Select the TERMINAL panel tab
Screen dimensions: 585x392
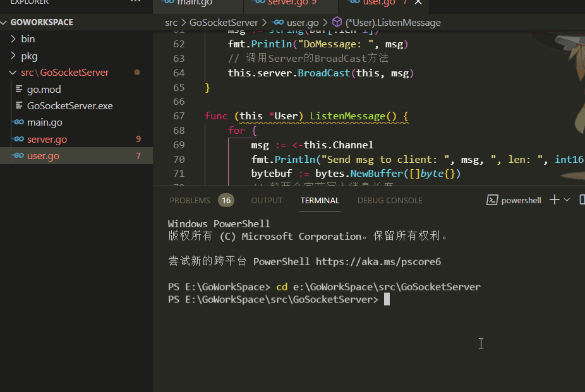point(320,201)
